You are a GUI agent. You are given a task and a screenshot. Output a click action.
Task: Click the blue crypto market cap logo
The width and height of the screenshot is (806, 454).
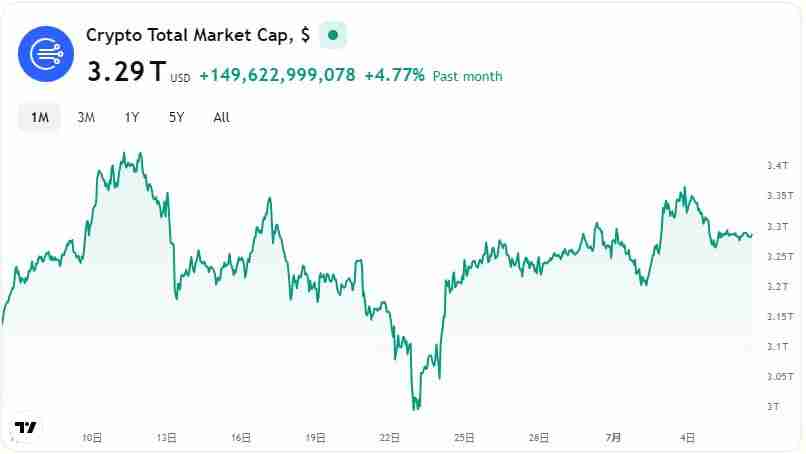click(46, 54)
